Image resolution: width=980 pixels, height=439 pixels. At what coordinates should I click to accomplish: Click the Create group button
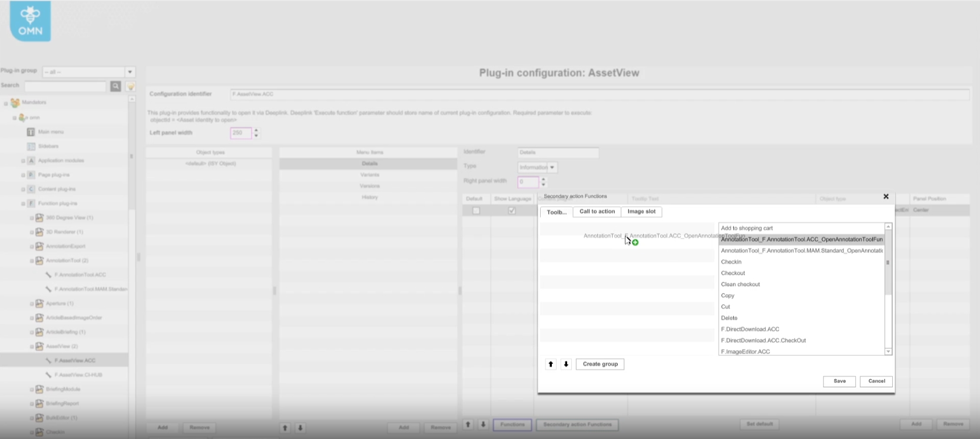pos(600,364)
